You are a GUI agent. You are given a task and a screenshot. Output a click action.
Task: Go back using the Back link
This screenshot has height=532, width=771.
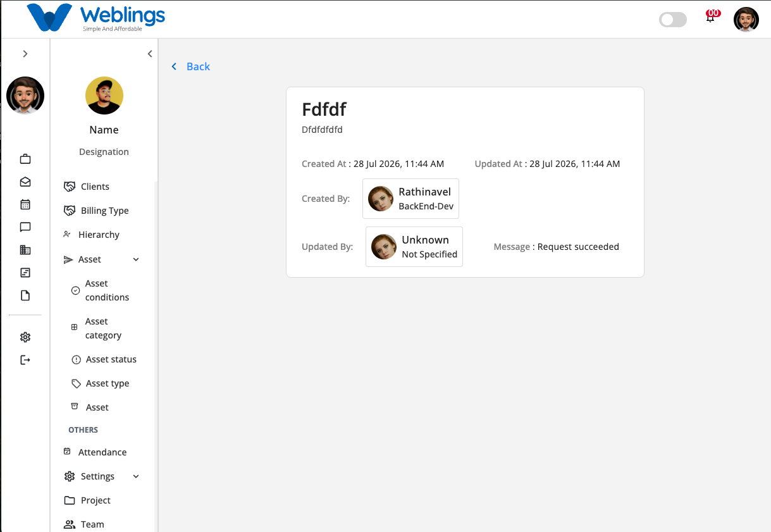[x=198, y=66]
